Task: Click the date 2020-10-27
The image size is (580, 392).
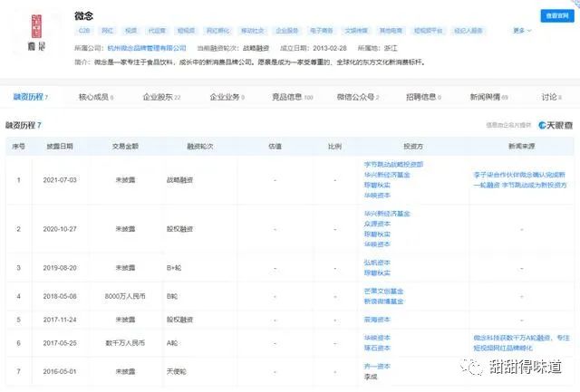Action: pos(60,229)
